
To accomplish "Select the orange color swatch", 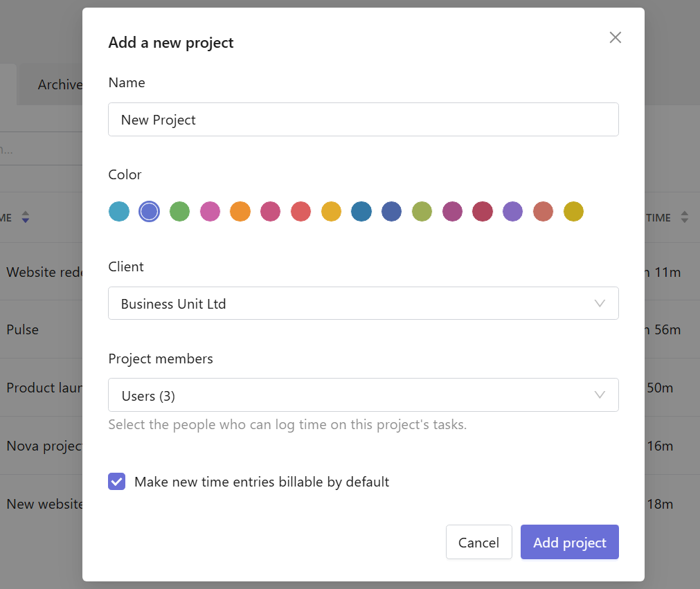I will [x=240, y=212].
